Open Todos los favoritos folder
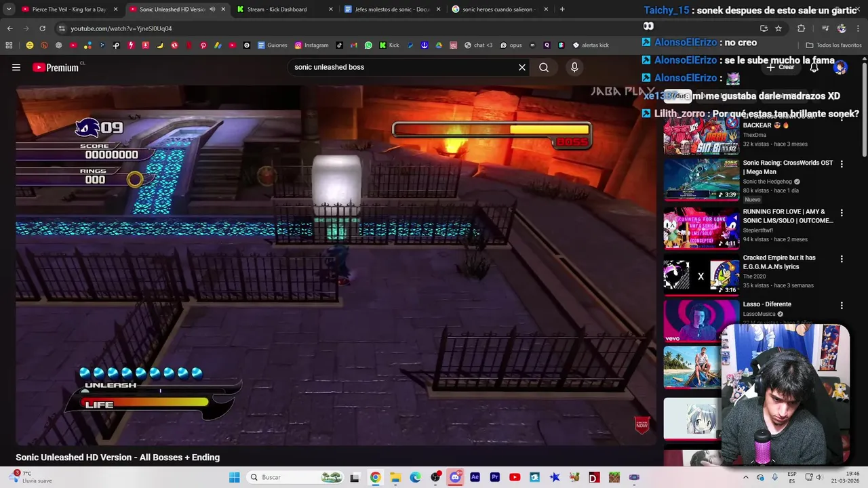The height and width of the screenshot is (488, 868). point(833,45)
